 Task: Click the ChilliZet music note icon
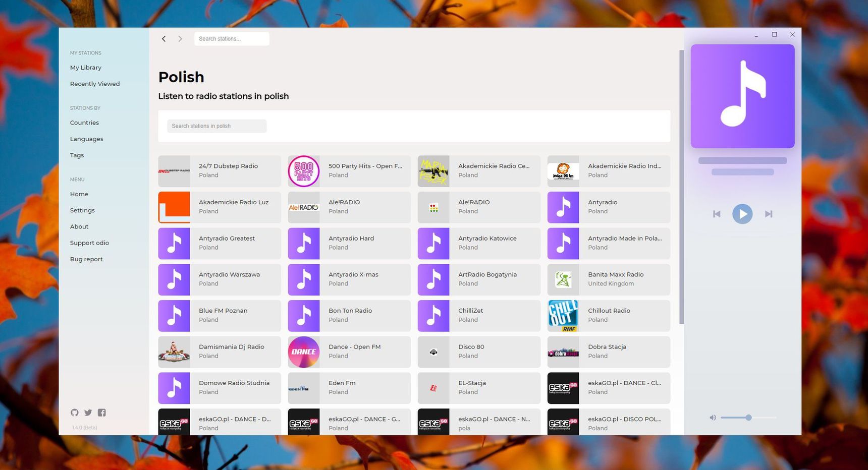[433, 316]
